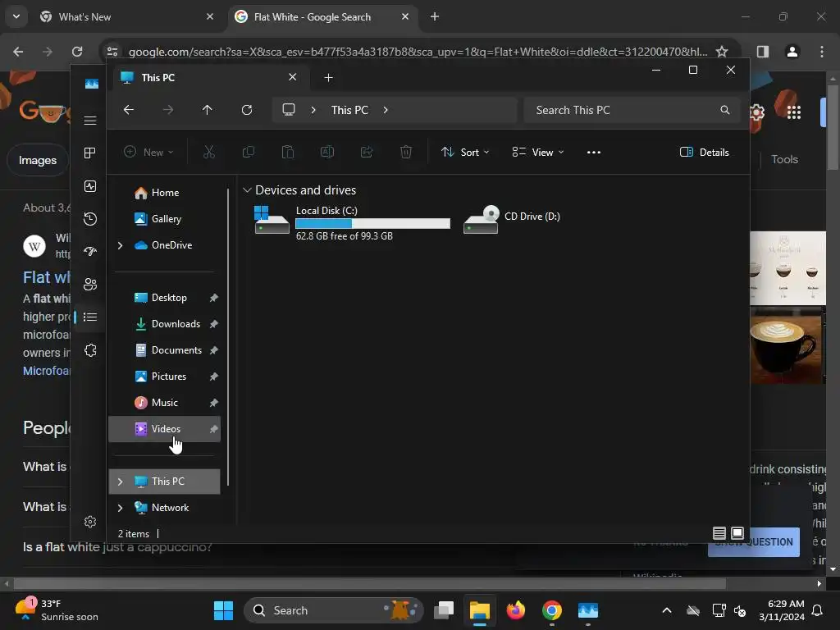840x630 pixels.
Task: Select the details list icon in sidebar
Action: click(90, 317)
